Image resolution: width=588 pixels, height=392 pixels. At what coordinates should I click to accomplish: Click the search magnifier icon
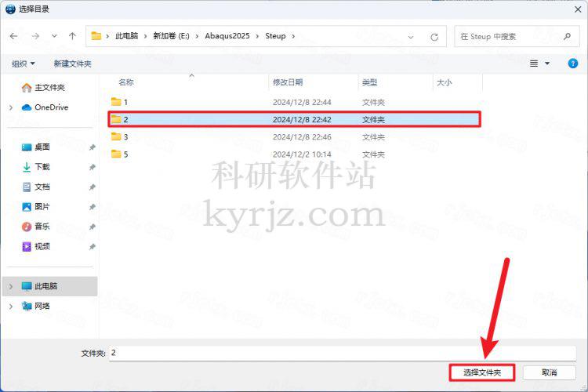567,36
